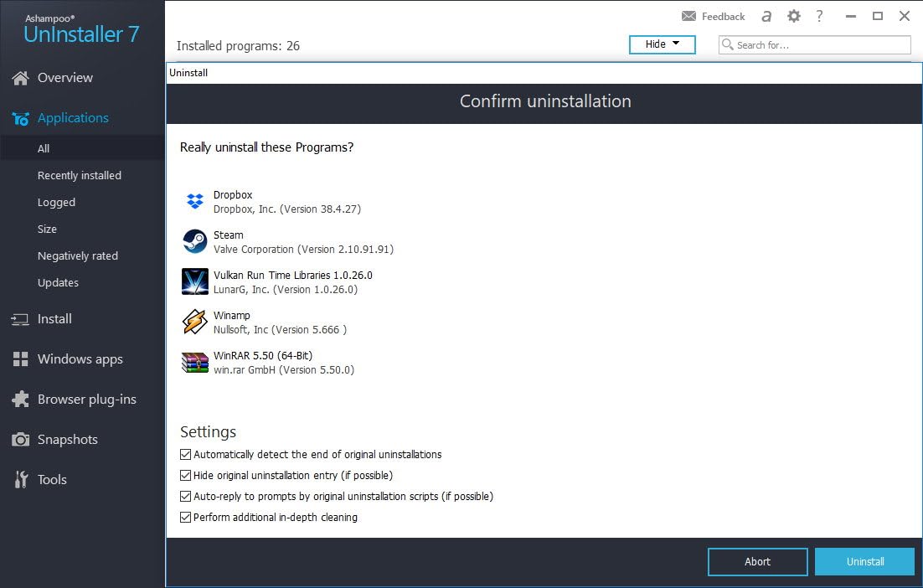
Task: Click the 'Installed programs: 26' label
Action: click(x=239, y=46)
